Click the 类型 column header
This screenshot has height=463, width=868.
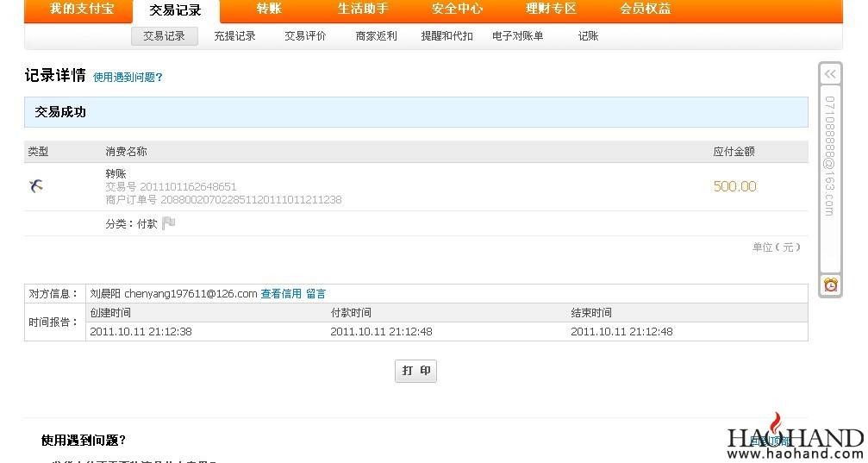tap(38, 151)
